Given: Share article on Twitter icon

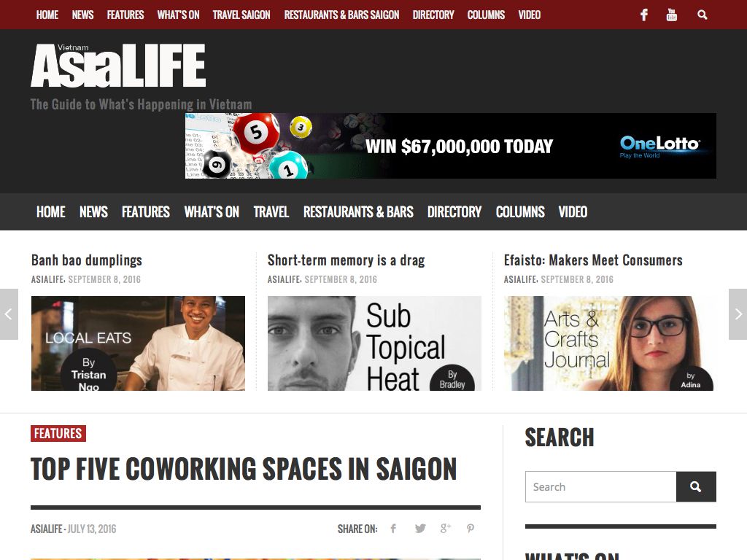Looking at the screenshot, I should click(419, 529).
